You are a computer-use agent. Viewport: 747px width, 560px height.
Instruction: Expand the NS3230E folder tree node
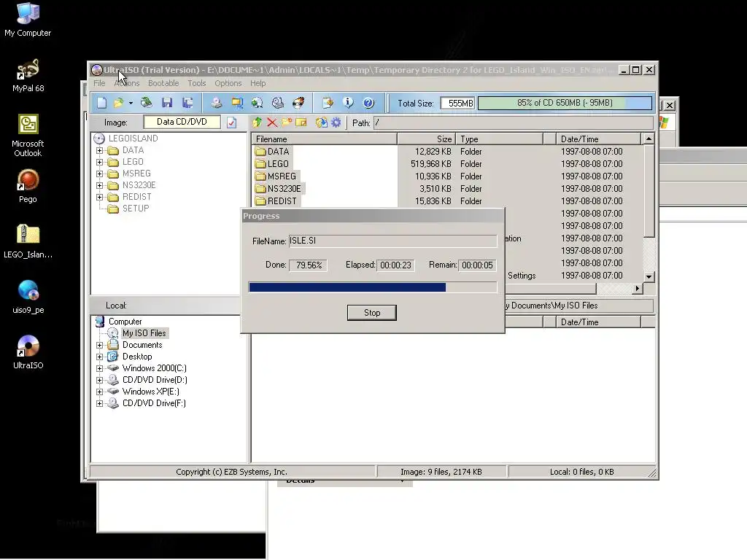(x=99, y=185)
